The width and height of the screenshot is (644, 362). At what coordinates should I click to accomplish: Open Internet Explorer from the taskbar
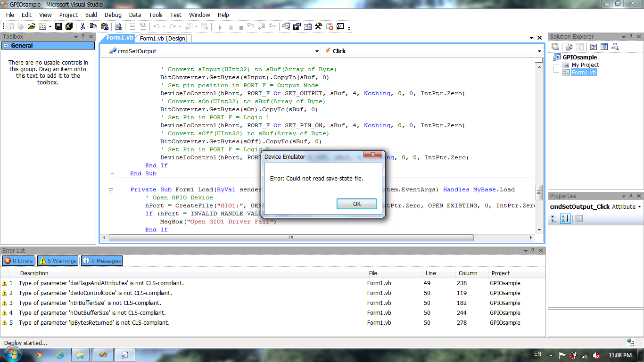tap(60, 355)
